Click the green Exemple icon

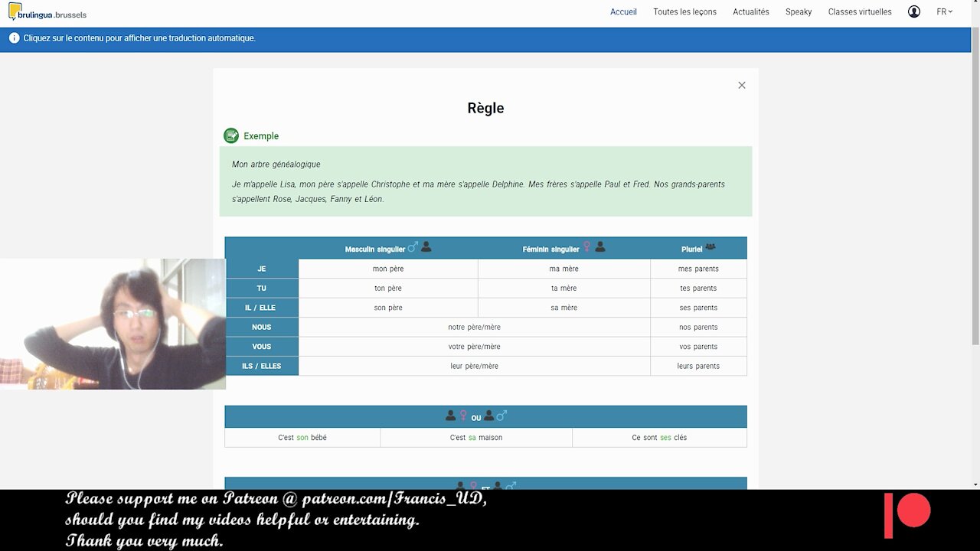tap(231, 135)
